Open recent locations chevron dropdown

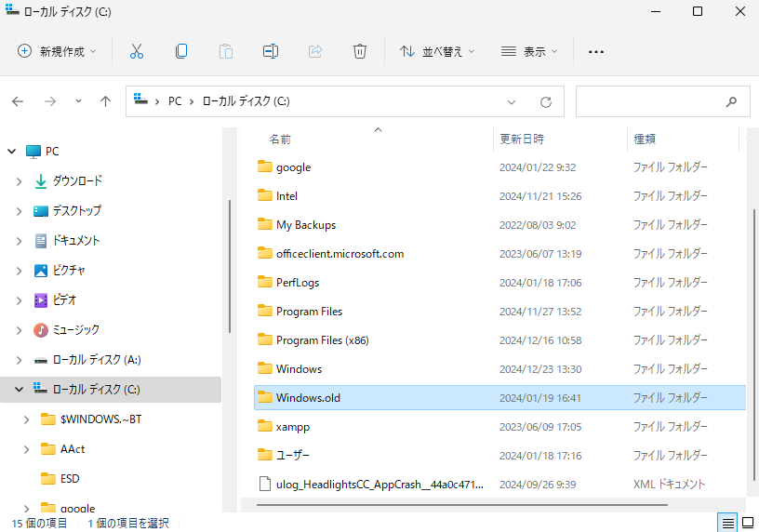pos(78,101)
